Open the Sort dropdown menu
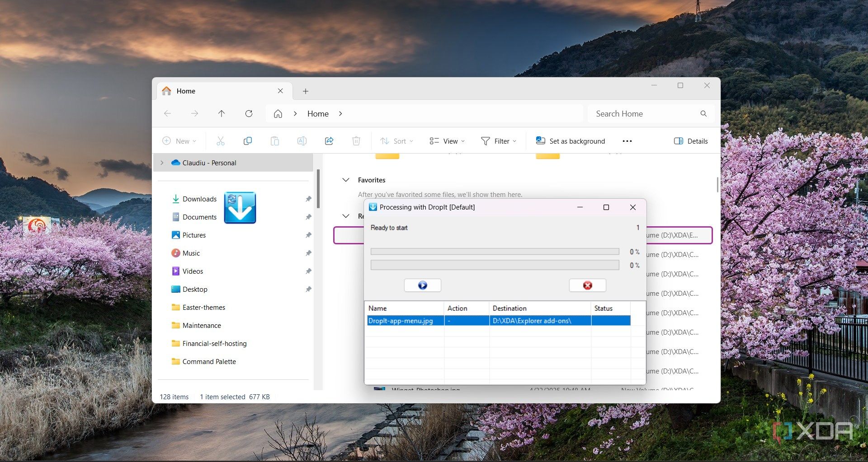 [396, 141]
